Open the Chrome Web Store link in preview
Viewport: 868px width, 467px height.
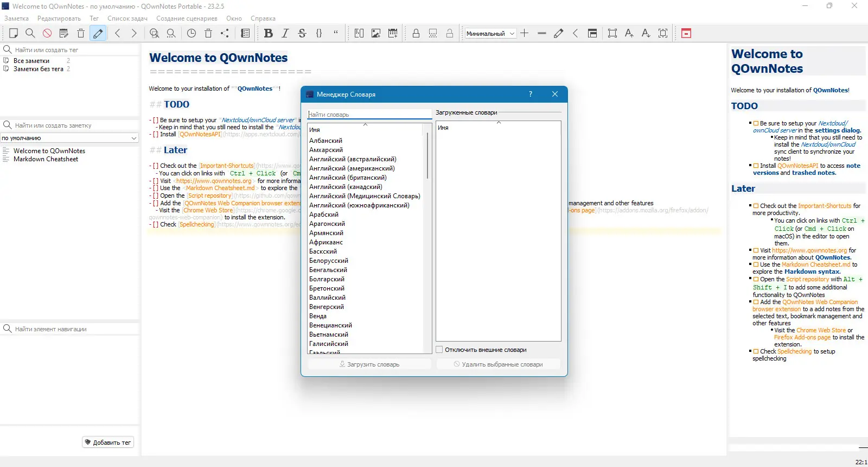coord(821,330)
